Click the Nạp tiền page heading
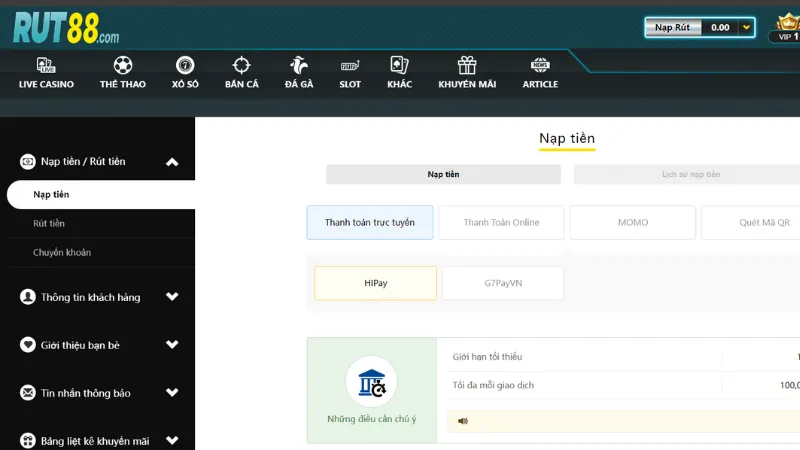Viewport: 800px width, 450px height. coord(567,138)
